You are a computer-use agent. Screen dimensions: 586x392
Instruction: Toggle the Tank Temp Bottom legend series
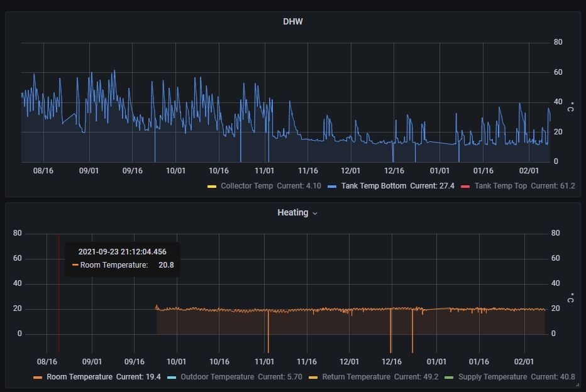coord(373,186)
